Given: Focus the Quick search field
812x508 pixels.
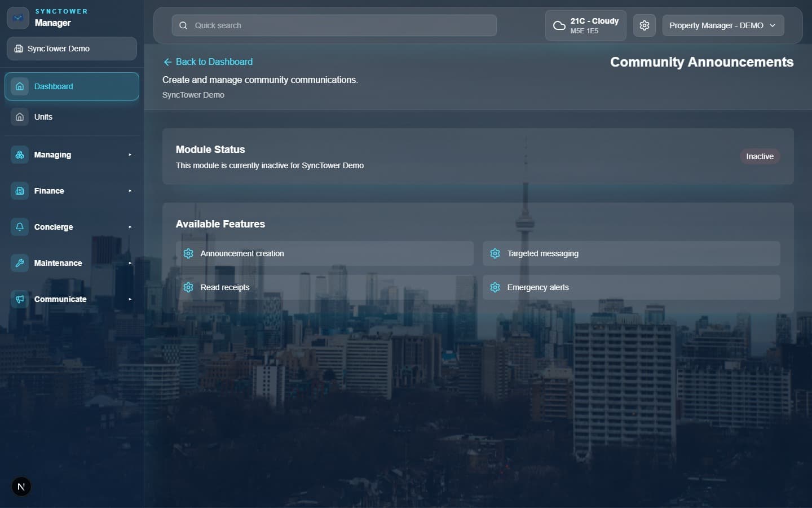Looking at the screenshot, I should [334, 25].
